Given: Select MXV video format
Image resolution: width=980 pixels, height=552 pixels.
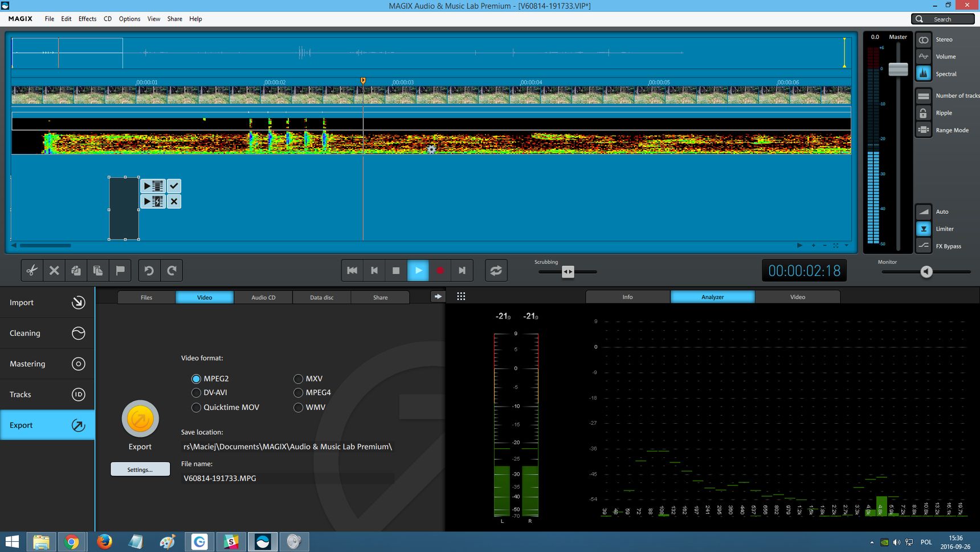Looking at the screenshot, I should [x=298, y=379].
